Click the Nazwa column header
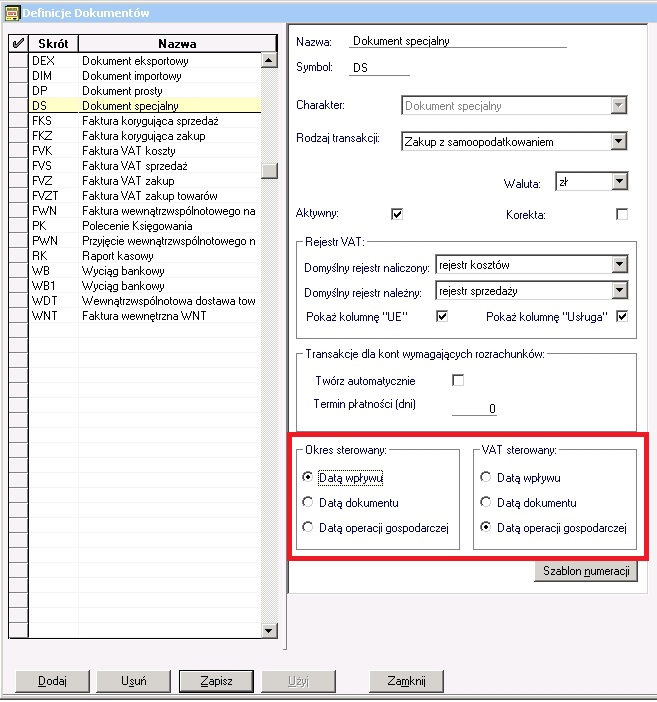The image size is (657, 702). (x=177, y=43)
